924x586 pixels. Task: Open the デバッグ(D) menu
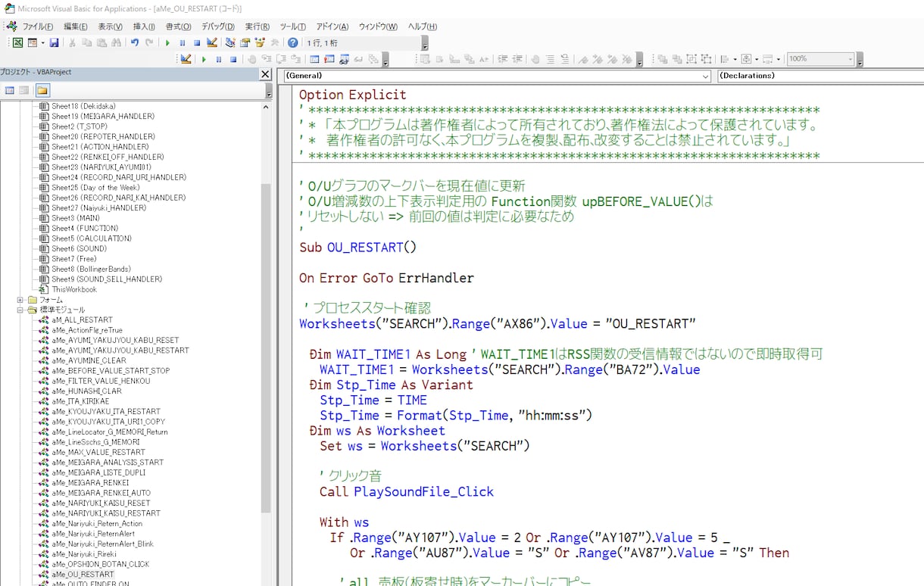[218, 26]
